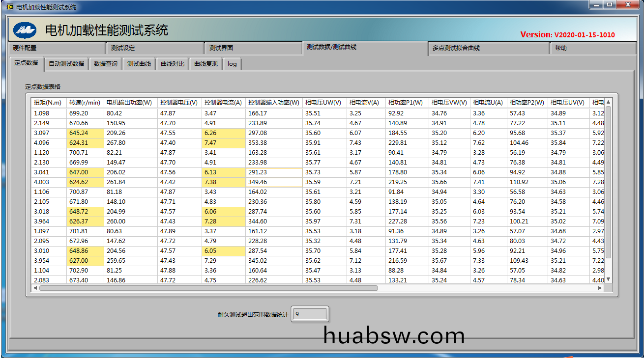This screenshot has height=358, width=644.
Task: Select the highlighted cell with value 291.23
Action: point(273,172)
